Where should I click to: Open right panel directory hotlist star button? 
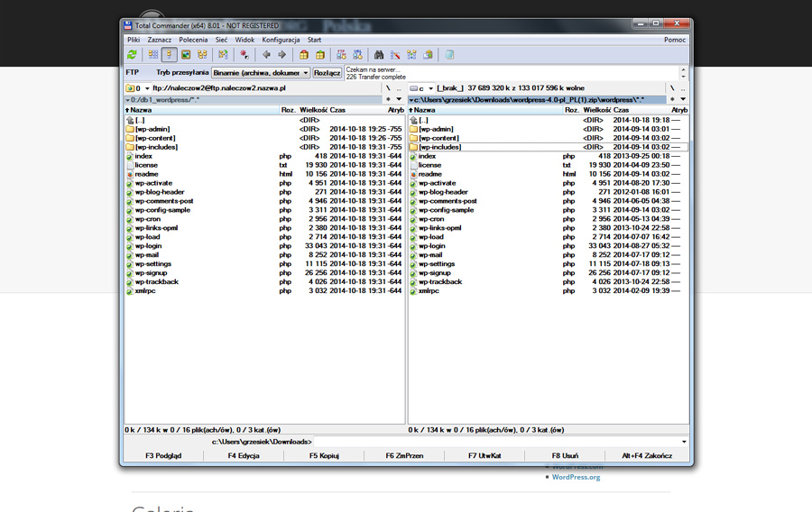coord(672,99)
